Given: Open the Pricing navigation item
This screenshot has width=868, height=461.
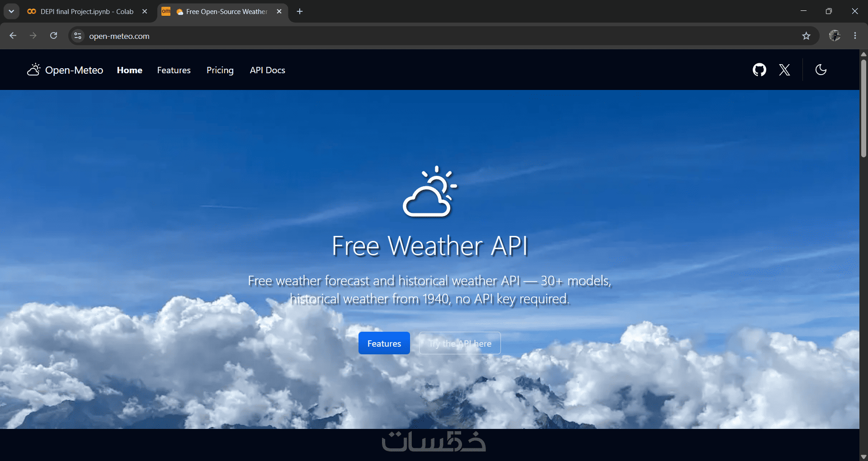Looking at the screenshot, I should click(220, 70).
